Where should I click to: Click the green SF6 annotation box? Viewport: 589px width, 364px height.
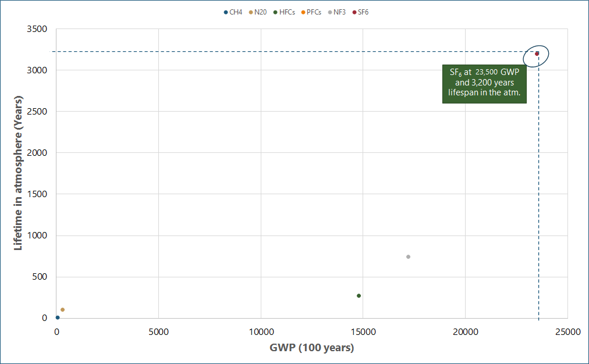[484, 84]
